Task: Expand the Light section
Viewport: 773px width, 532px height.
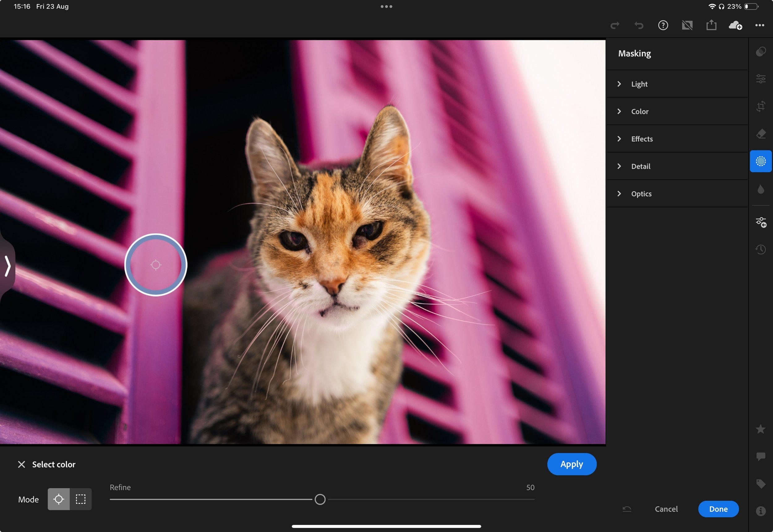Action: pyautogui.click(x=638, y=84)
